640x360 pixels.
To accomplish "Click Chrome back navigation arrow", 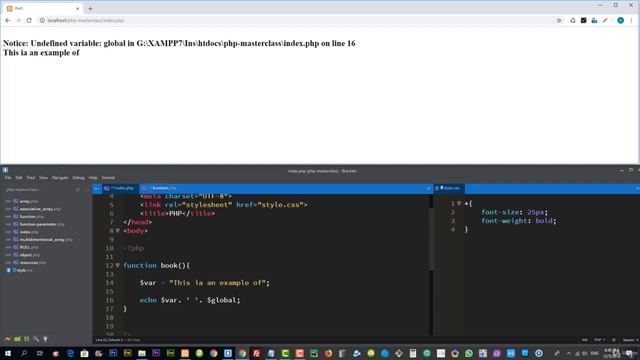I will pyautogui.click(x=8, y=20).
